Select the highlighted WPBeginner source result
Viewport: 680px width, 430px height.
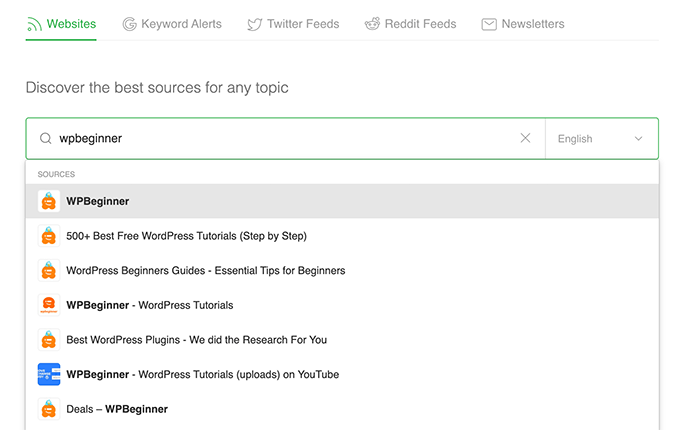342,201
